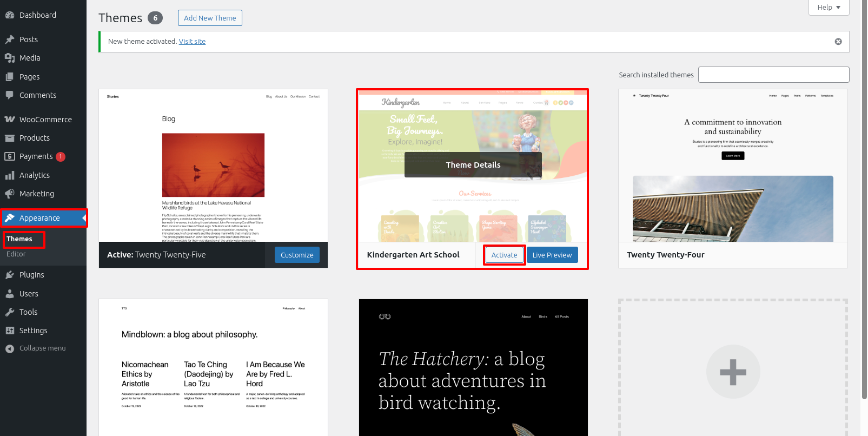Click the Comments speech bubble icon
The width and height of the screenshot is (868, 436).
[x=10, y=95]
